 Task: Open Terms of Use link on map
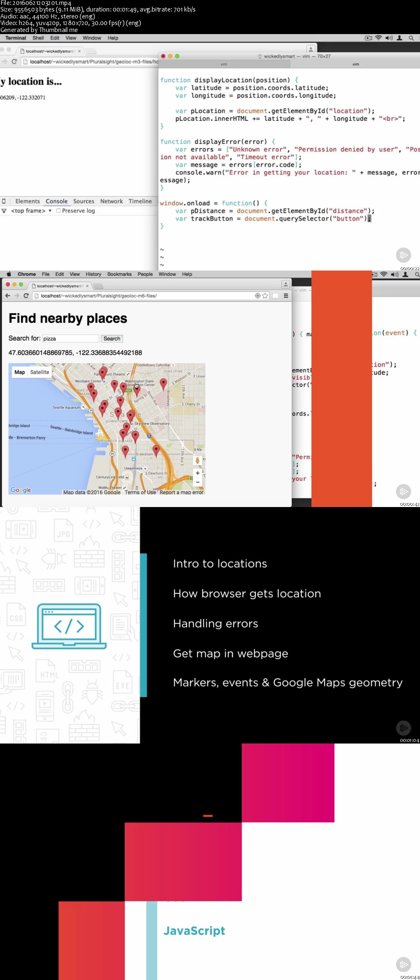point(140,492)
